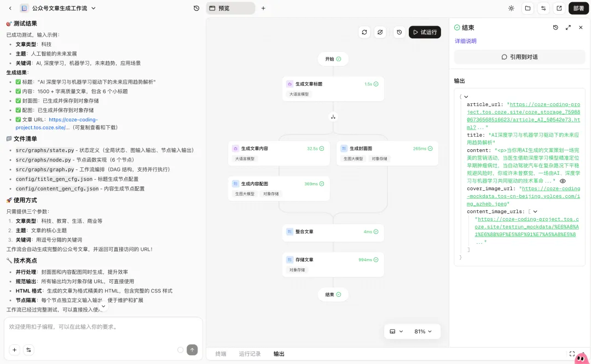The image size is (591, 364).
Task: Open chat options sliders icon
Action: pyautogui.click(x=28, y=350)
